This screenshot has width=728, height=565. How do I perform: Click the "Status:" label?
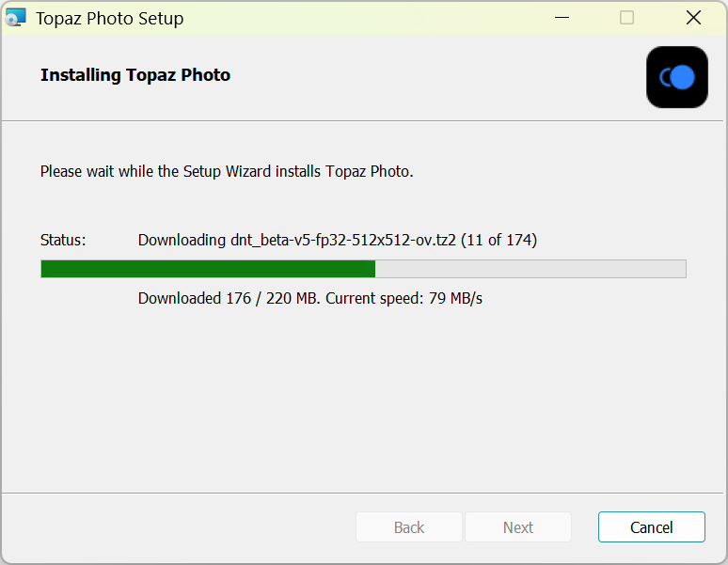click(63, 240)
